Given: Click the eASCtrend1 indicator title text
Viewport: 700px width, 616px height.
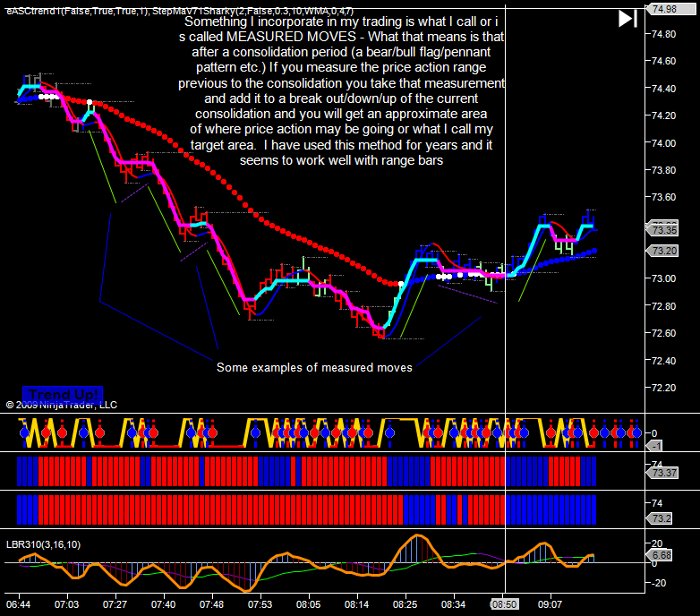Looking at the screenshot, I should pyautogui.click(x=179, y=11).
